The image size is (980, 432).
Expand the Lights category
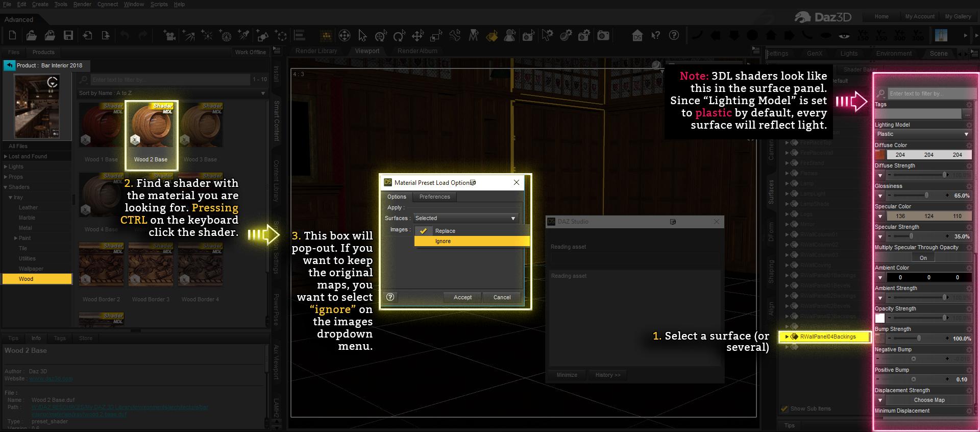6,166
